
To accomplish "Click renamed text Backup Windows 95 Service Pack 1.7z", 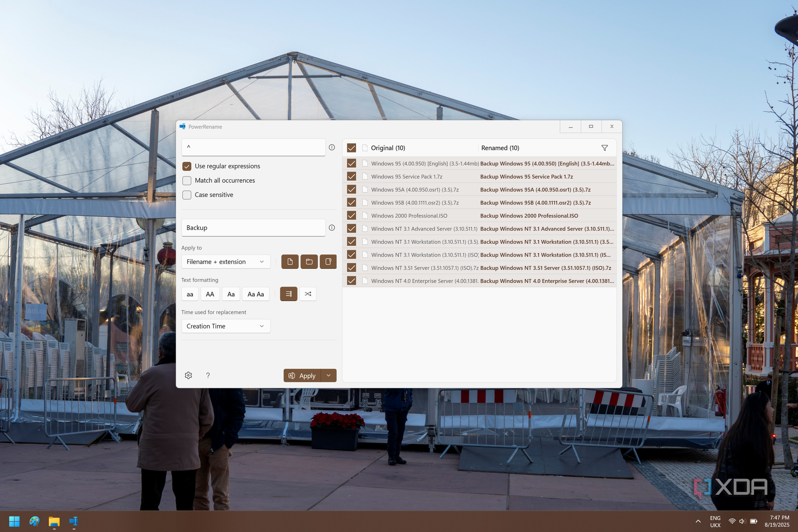I will coord(527,177).
